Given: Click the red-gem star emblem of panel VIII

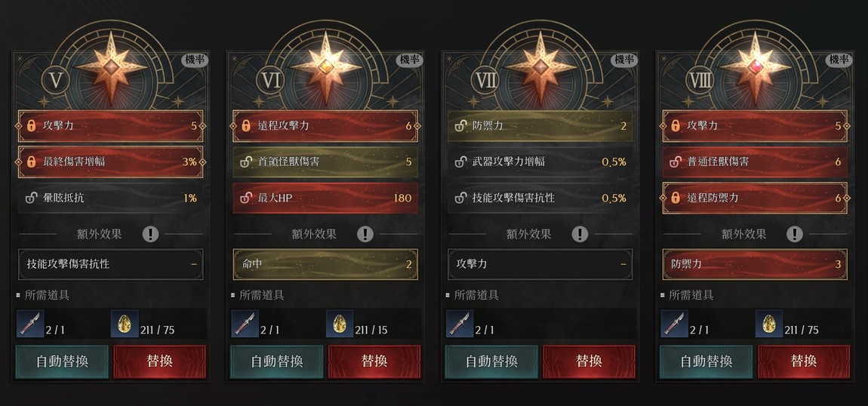Looking at the screenshot, I should point(756,67).
